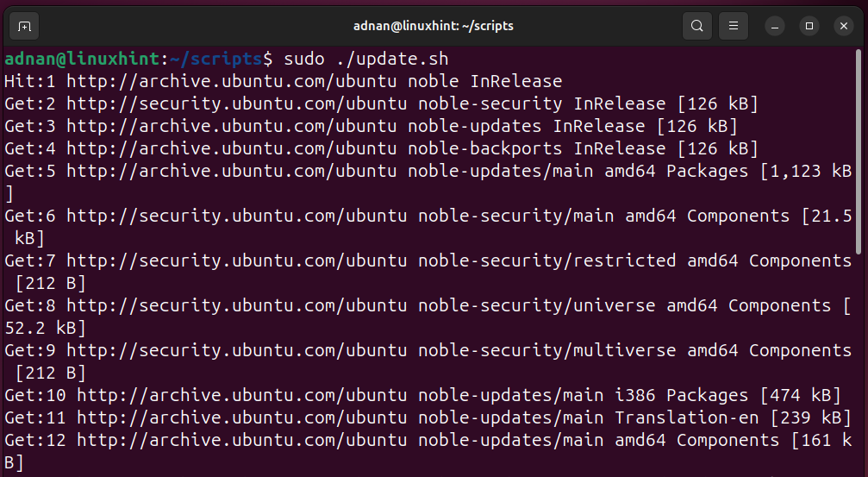Click the search icon in the header bar

pos(696,26)
